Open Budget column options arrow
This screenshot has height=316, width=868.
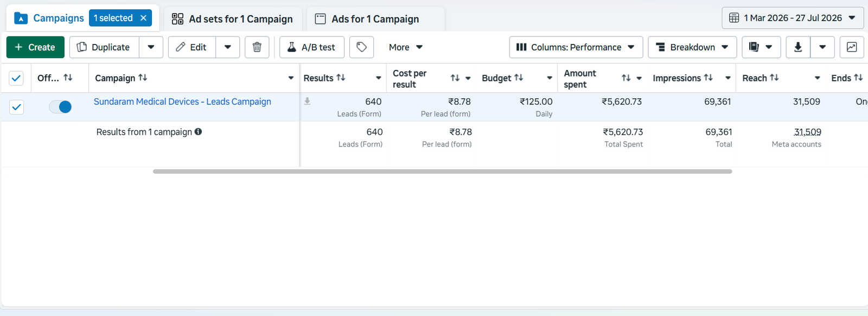click(550, 78)
